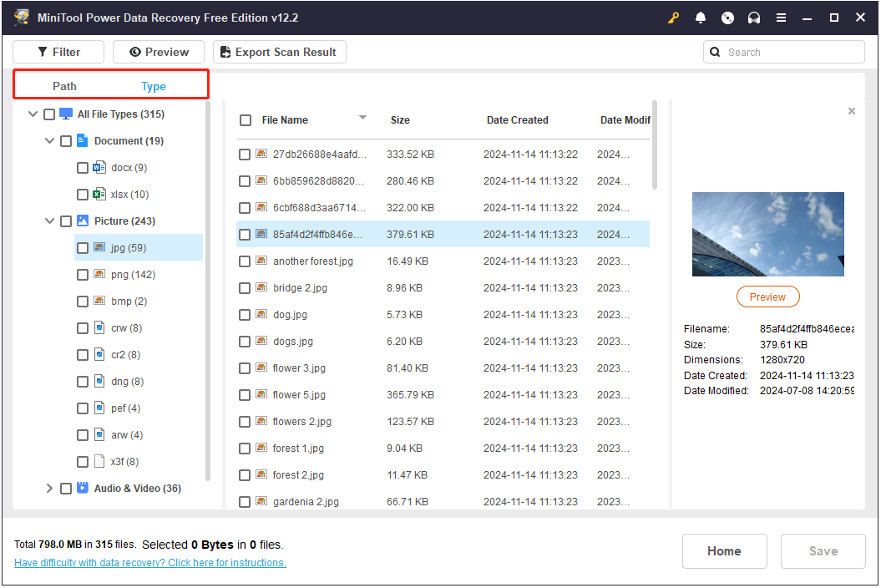This screenshot has height=588, width=881.
Task: Click the disc icon in title bar
Action: pos(727,18)
